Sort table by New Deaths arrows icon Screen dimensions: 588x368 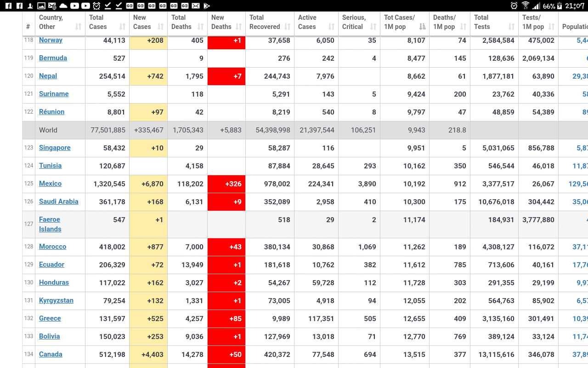click(x=239, y=27)
